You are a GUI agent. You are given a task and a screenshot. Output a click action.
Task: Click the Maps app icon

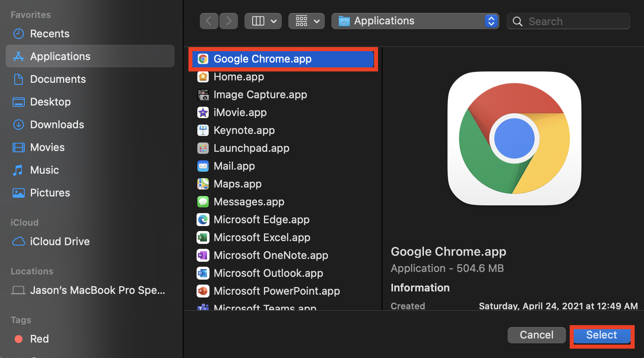[x=203, y=184]
